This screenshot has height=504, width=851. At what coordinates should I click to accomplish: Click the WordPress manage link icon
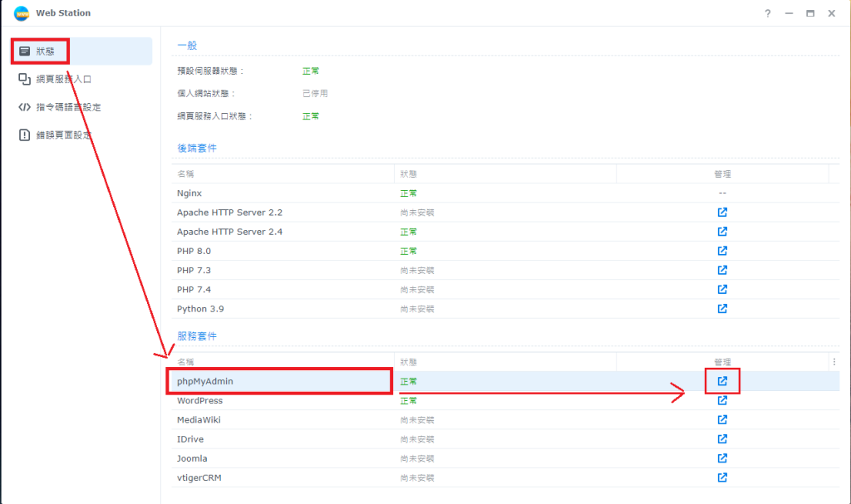pyautogui.click(x=722, y=400)
